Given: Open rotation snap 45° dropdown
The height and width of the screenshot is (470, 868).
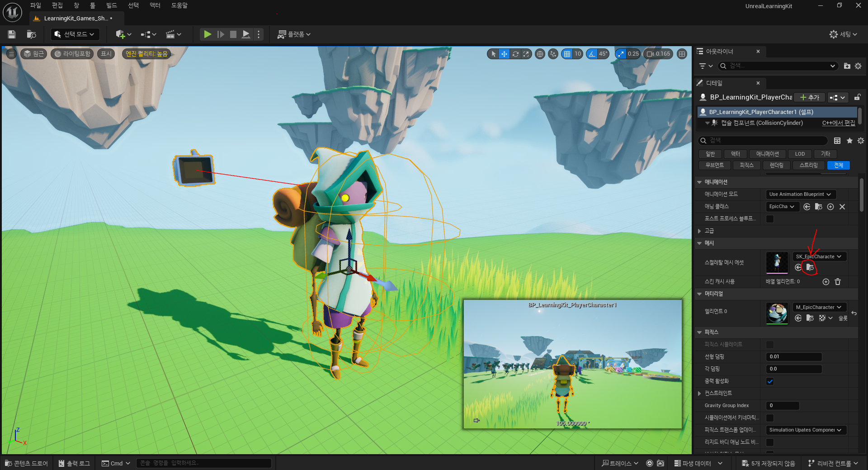Looking at the screenshot, I should [x=603, y=54].
